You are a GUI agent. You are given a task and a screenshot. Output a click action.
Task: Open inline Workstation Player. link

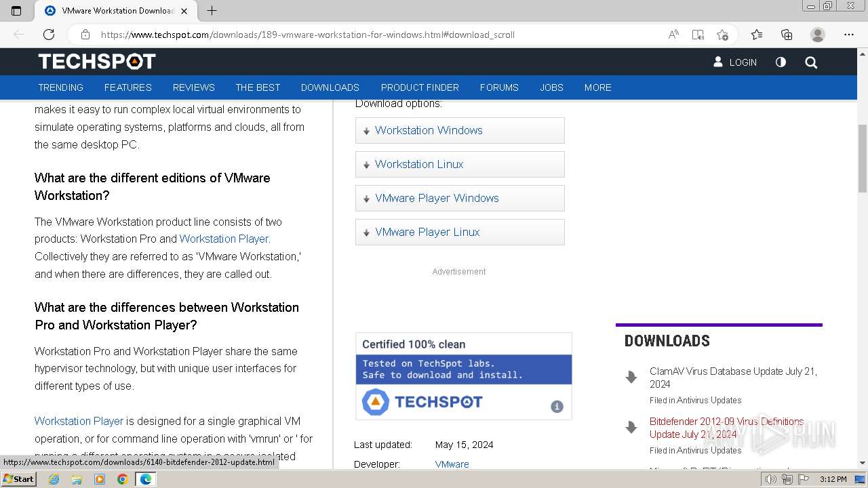tap(224, 239)
